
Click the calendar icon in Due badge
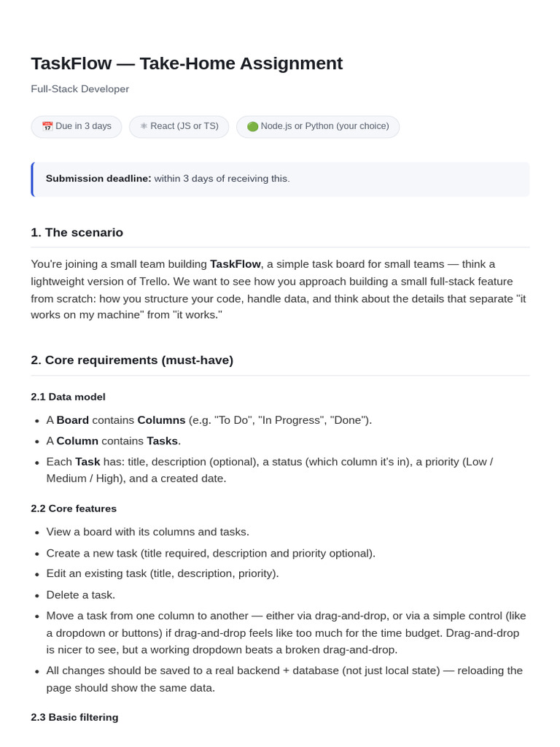pyautogui.click(x=47, y=126)
